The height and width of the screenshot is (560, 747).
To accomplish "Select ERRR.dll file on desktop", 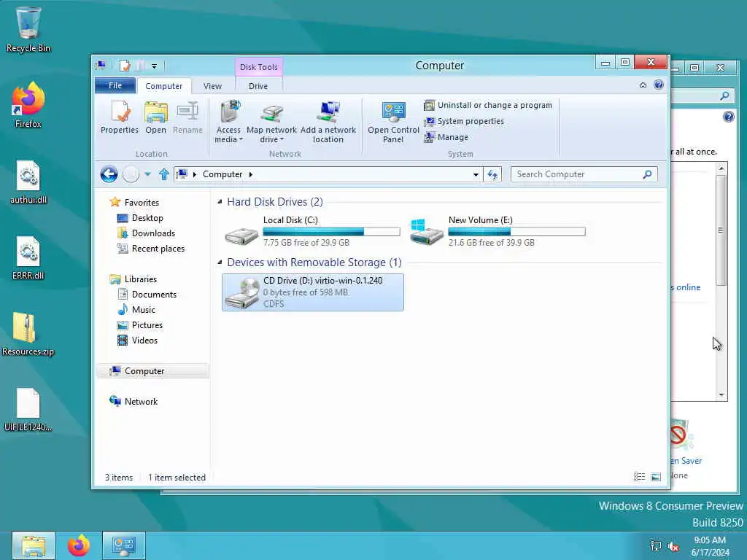I will click(x=28, y=258).
